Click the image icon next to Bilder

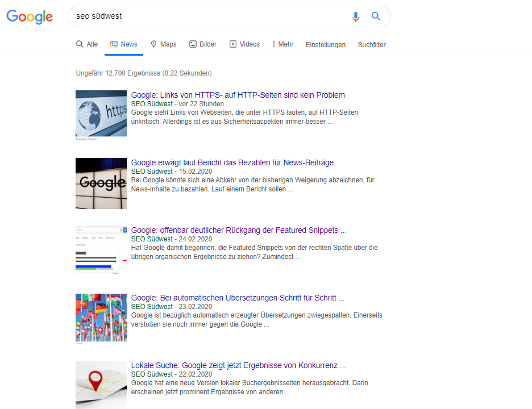(193, 44)
